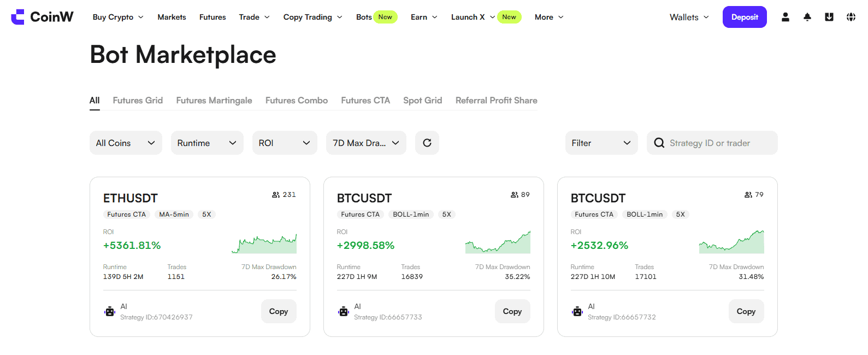Open the notifications bell icon
This screenshot has height=355, width=868.
(807, 17)
